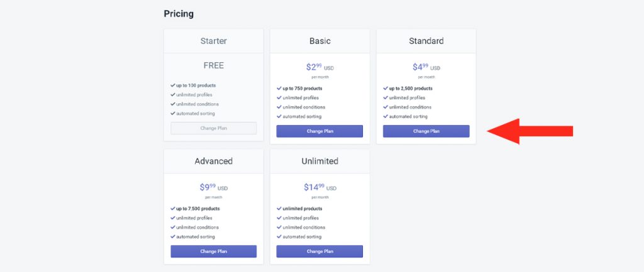Screen dimensions: 644x272
Task: Click checkmark beside up to 100 products
Action: pyautogui.click(x=173, y=85)
